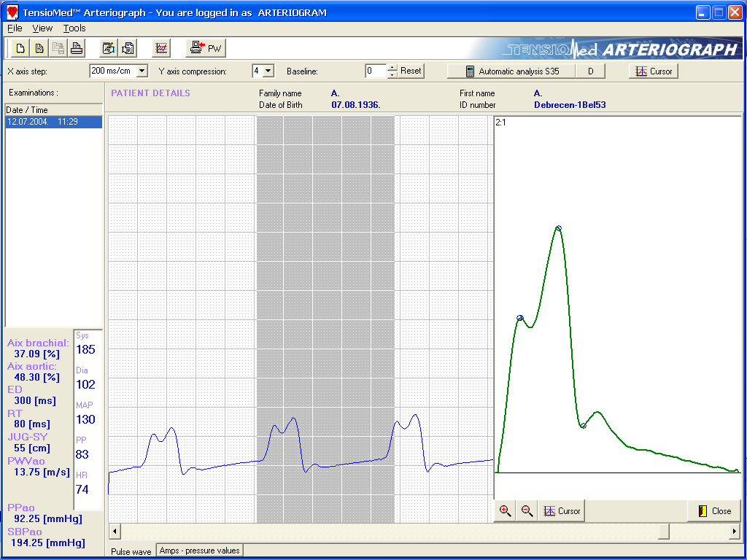This screenshot has width=747, height=560.
Task: Click the printer icon in the toolbar
Action: (x=76, y=48)
